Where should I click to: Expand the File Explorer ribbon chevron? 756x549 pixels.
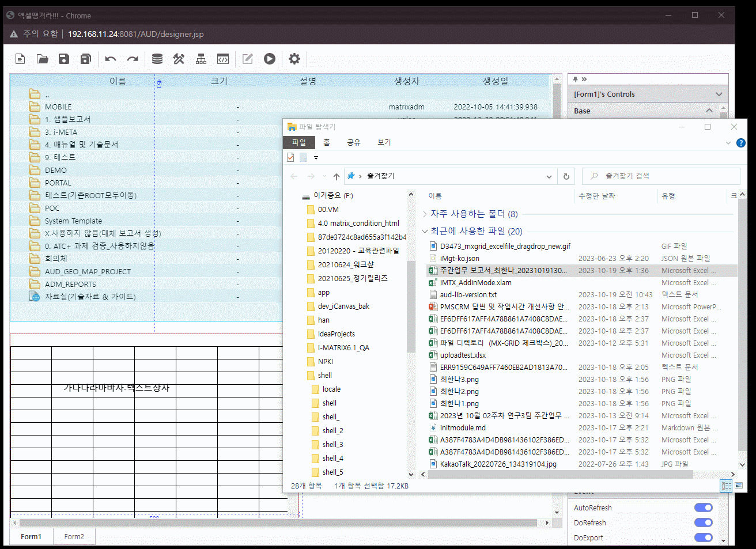click(x=728, y=142)
